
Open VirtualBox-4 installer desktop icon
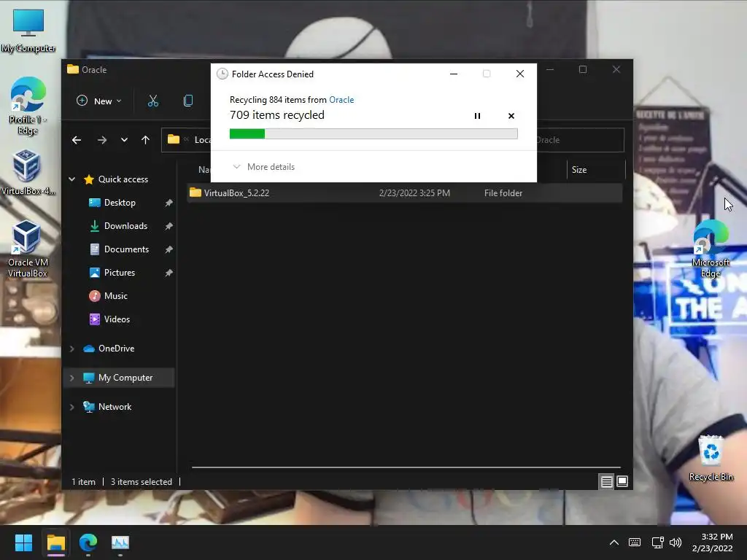tap(28, 172)
